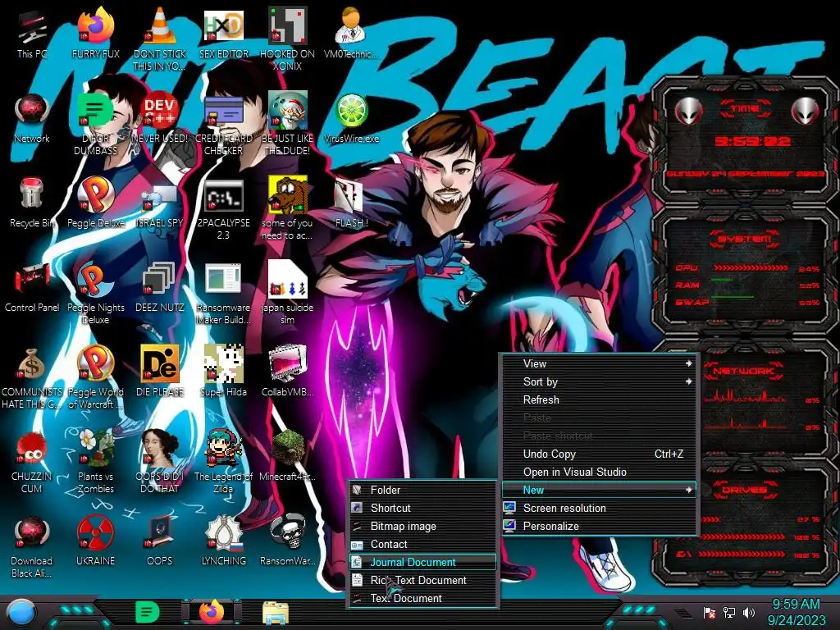Launch the Peggle Deluxe shortcut

(95, 203)
